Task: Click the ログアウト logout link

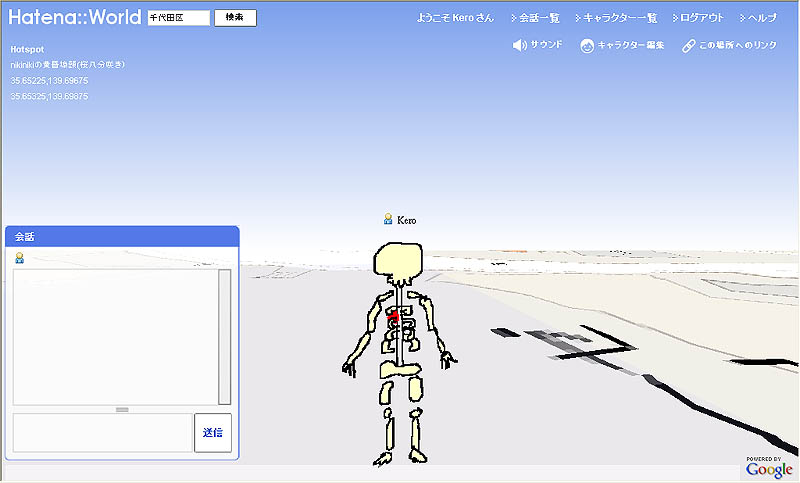Action: click(698, 18)
